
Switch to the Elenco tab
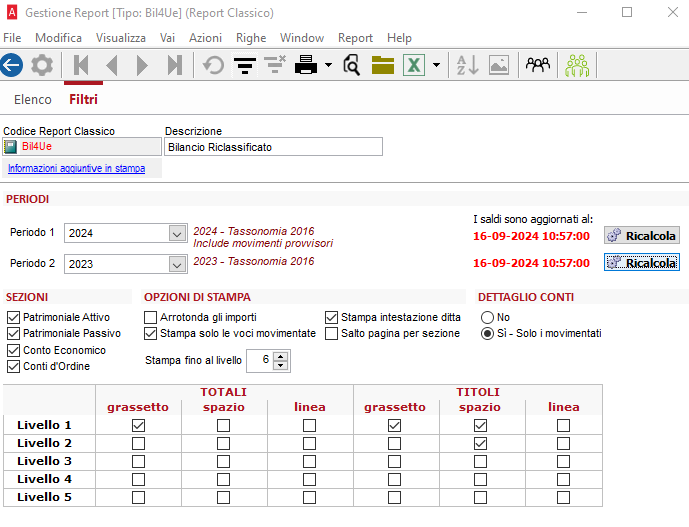(33, 100)
